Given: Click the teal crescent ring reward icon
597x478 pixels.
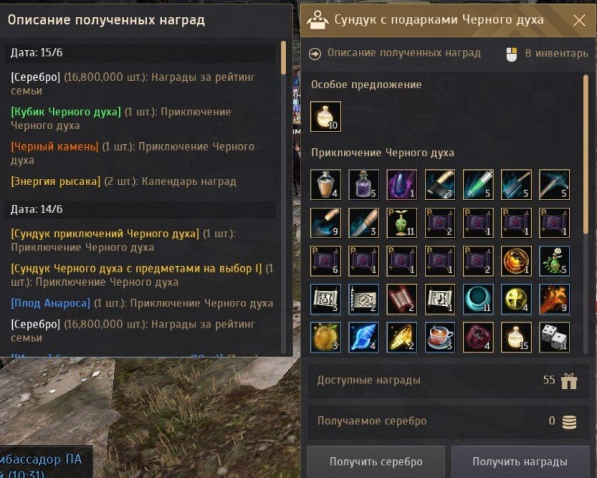Looking at the screenshot, I should tap(478, 299).
